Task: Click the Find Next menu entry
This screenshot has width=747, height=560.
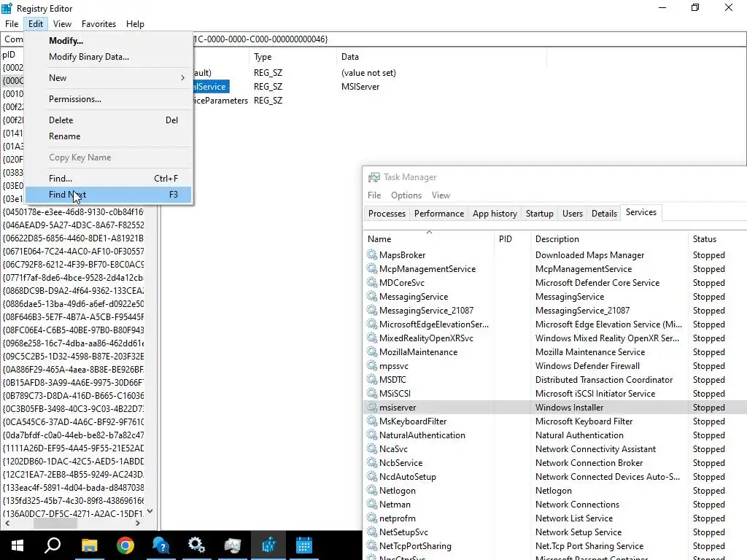Action: coord(108,194)
